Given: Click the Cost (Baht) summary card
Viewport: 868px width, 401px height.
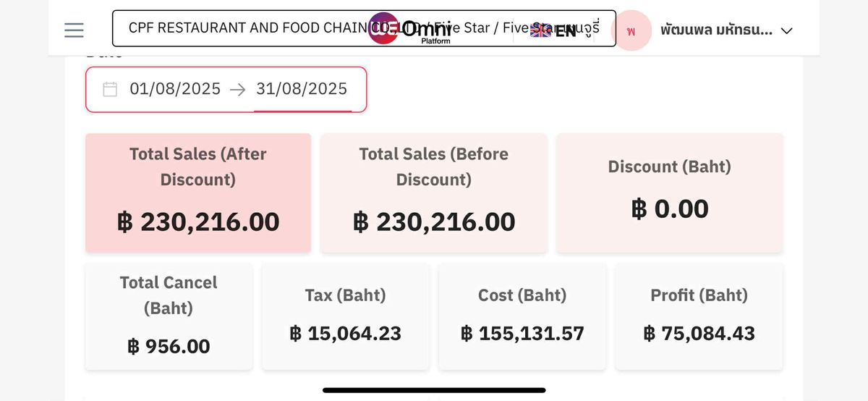Looking at the screenshot, I should tap(522, 316).
